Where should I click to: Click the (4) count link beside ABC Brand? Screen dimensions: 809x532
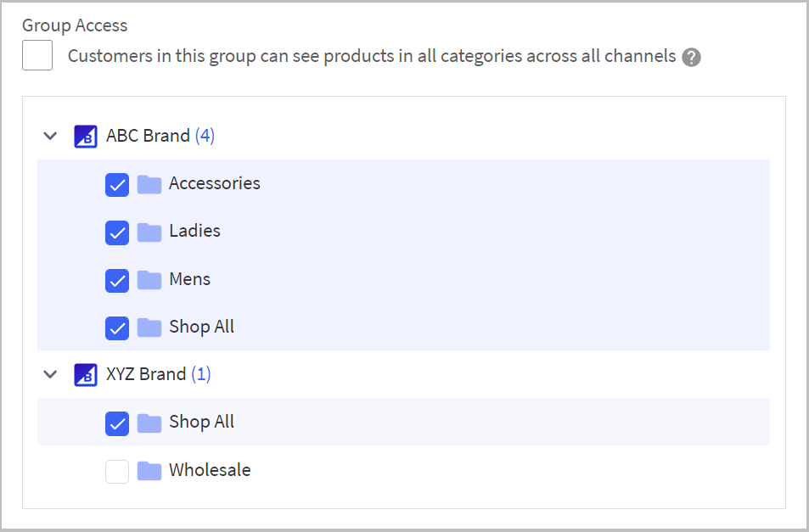pos(205,136)
